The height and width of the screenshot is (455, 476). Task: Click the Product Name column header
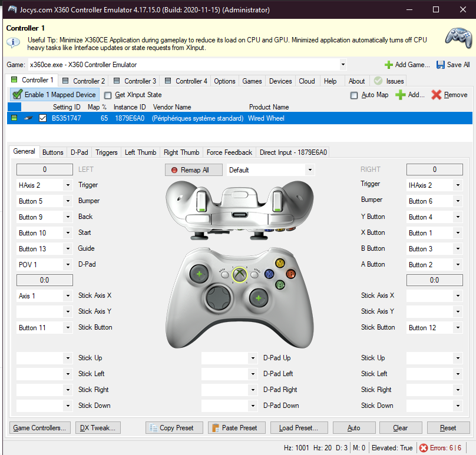(x=269, y=107)
